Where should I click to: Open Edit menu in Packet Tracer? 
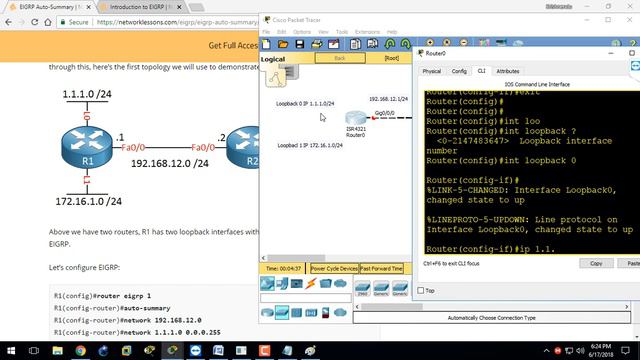click(282, 32)
